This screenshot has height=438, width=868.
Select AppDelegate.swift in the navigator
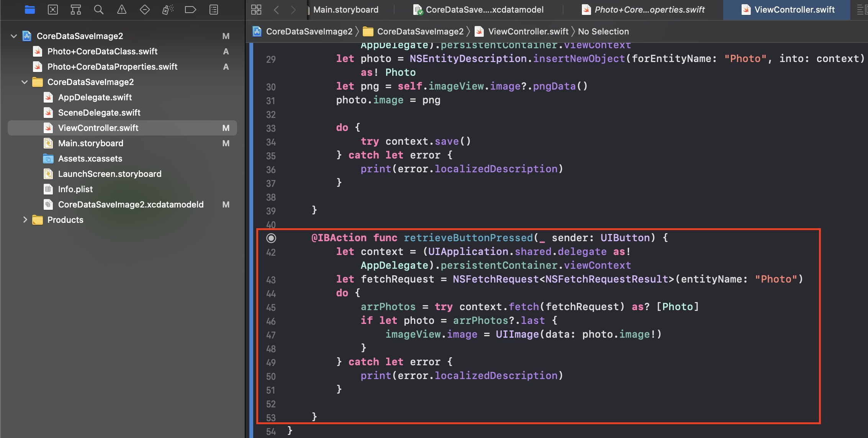pos(95,97)
